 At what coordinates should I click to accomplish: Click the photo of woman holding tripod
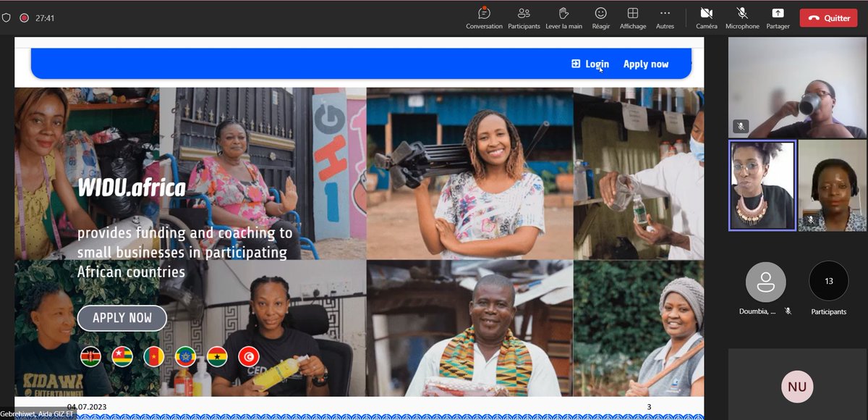coord(469,174)
